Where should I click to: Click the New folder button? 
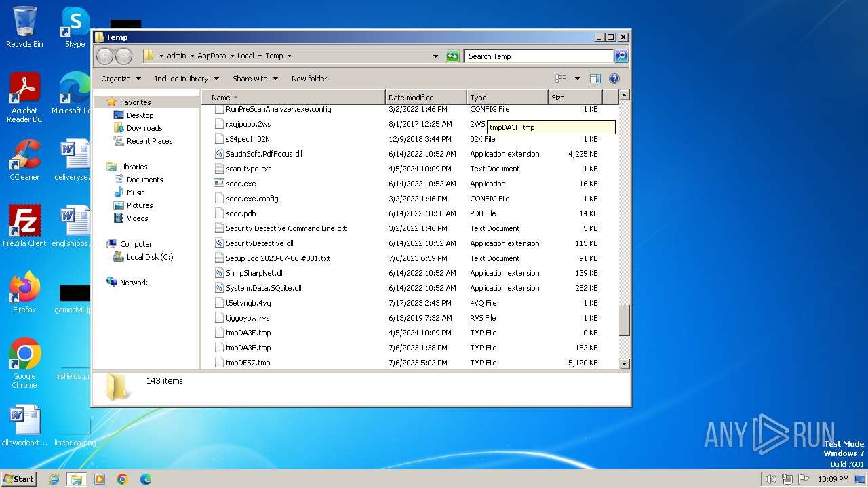coord(309,79)
